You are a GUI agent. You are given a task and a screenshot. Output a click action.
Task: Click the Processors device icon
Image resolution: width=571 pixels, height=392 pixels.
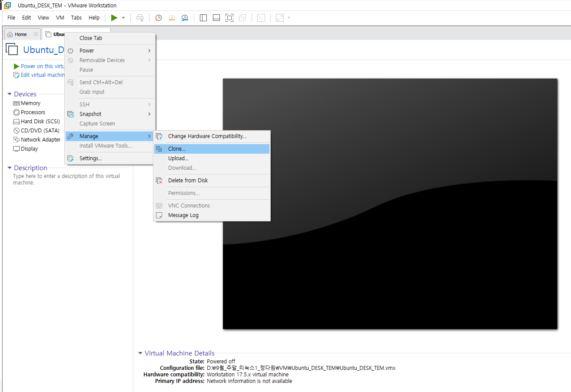point(17,112)
